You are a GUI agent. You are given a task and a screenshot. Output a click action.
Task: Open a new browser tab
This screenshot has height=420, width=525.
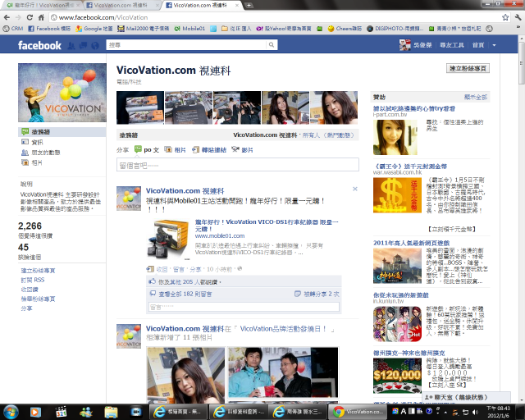click(249, 6)
